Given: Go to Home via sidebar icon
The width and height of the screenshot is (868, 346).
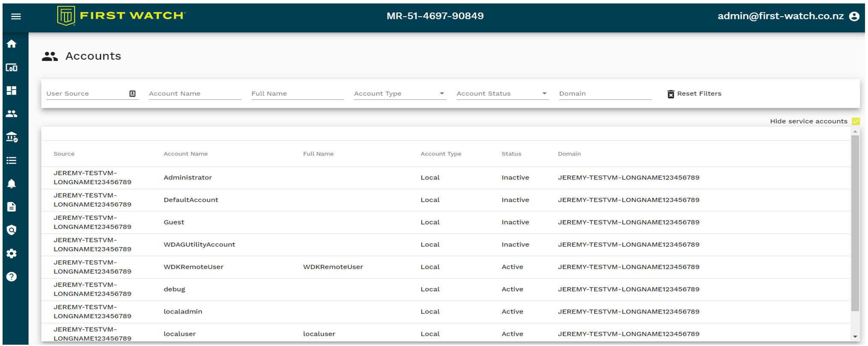Looking at the screenshot, I should (x=12, y=44).
